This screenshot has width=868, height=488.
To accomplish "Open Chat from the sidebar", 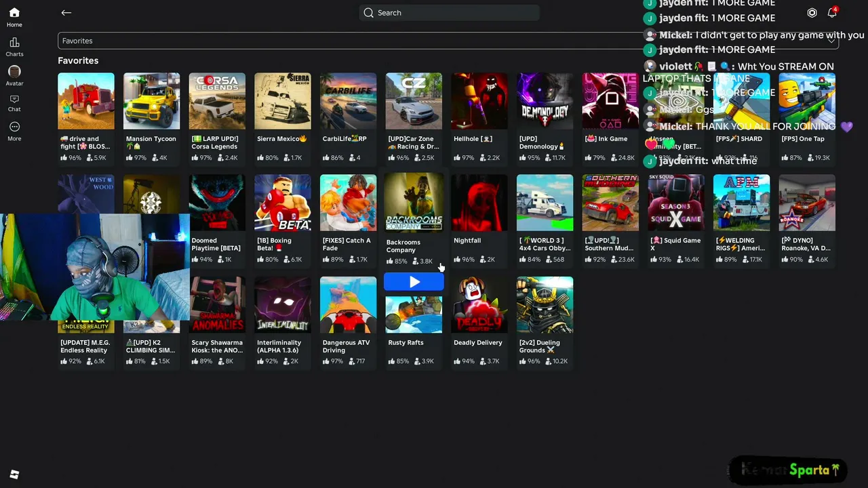I will 14,104.
